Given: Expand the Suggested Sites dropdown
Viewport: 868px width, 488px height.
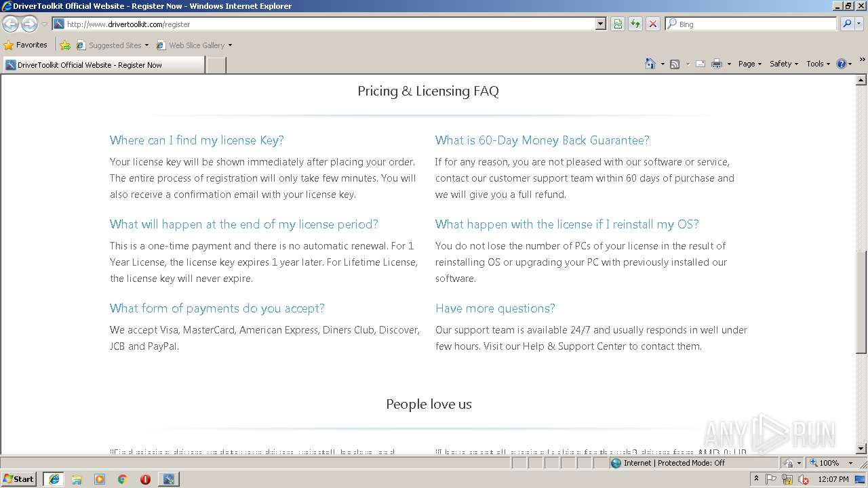Looking at the screenshot, I should pos(146,45).
